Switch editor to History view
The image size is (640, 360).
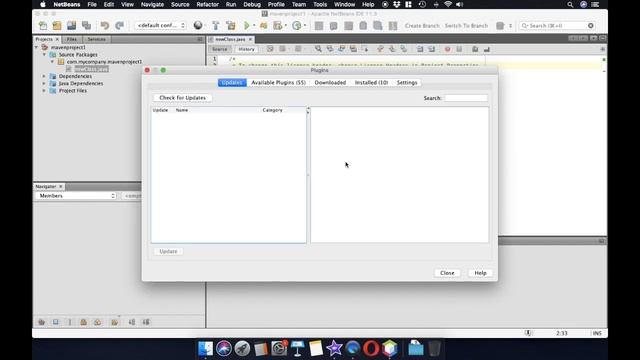(246, 49)
